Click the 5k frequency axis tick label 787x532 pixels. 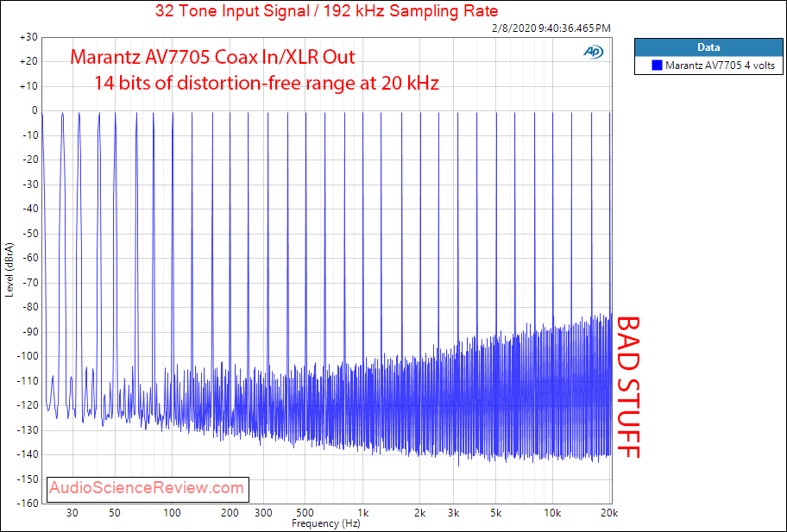coord(495,513)
